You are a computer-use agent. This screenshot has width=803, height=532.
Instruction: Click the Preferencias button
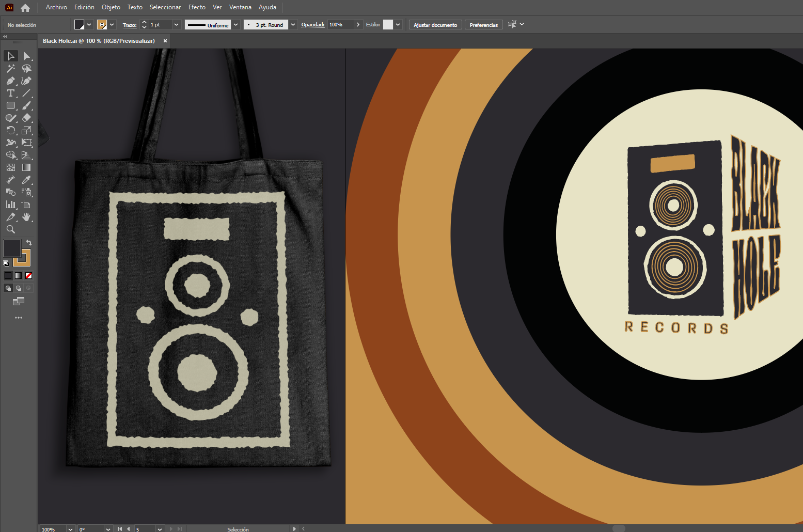[x=484, y=25]
